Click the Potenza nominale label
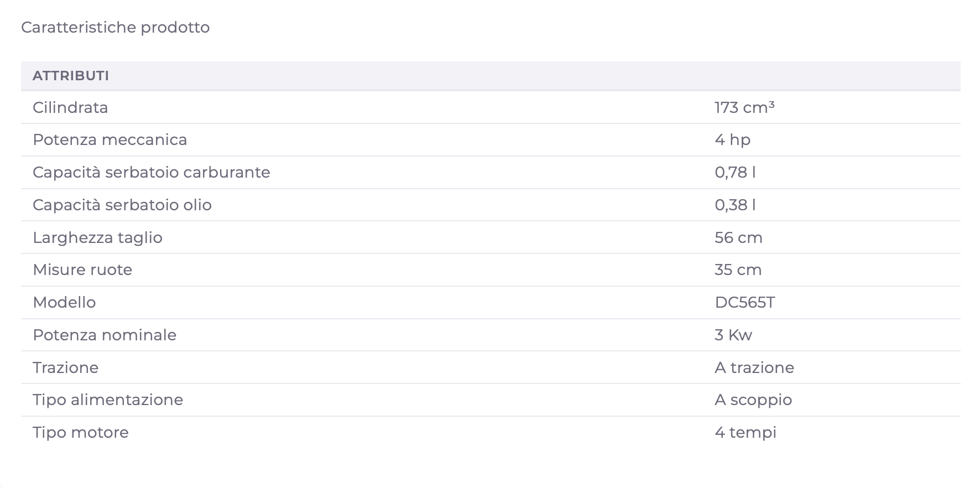Viewport: 980px width, 487px height. tap(105, 335)
